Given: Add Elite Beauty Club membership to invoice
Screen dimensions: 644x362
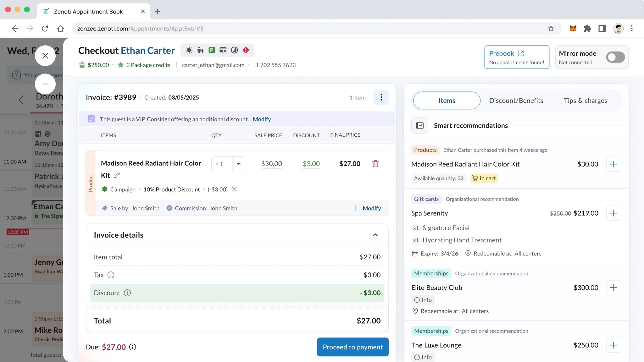Looking at the screenshot, I should click(x=613, y=288).
